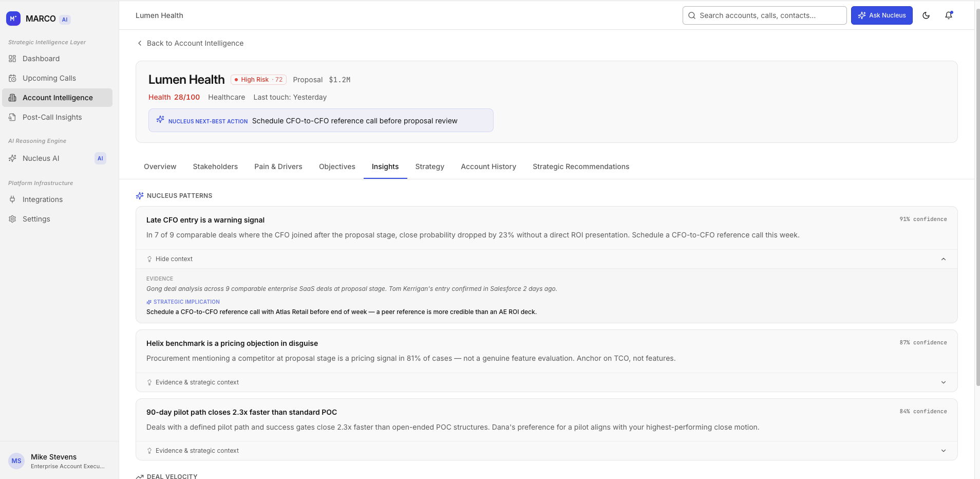Focus the search accounts input field
The image size is (980, 479).
coord(765,15)
